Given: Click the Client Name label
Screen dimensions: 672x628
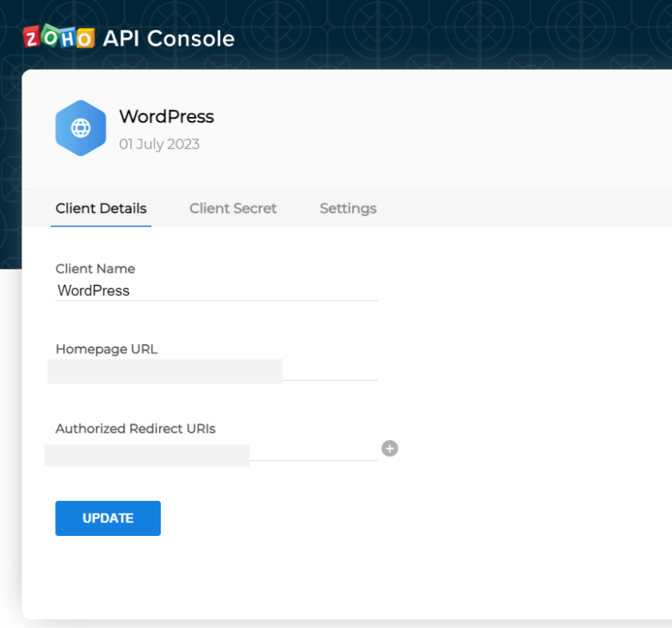Looking at the screenshot, I should point(95,269).
